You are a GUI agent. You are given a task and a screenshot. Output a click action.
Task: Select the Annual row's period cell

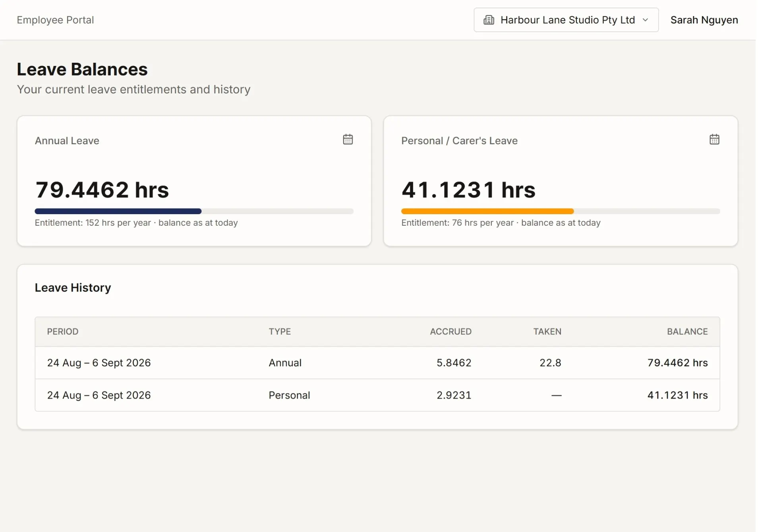click(x=99, y=363)
